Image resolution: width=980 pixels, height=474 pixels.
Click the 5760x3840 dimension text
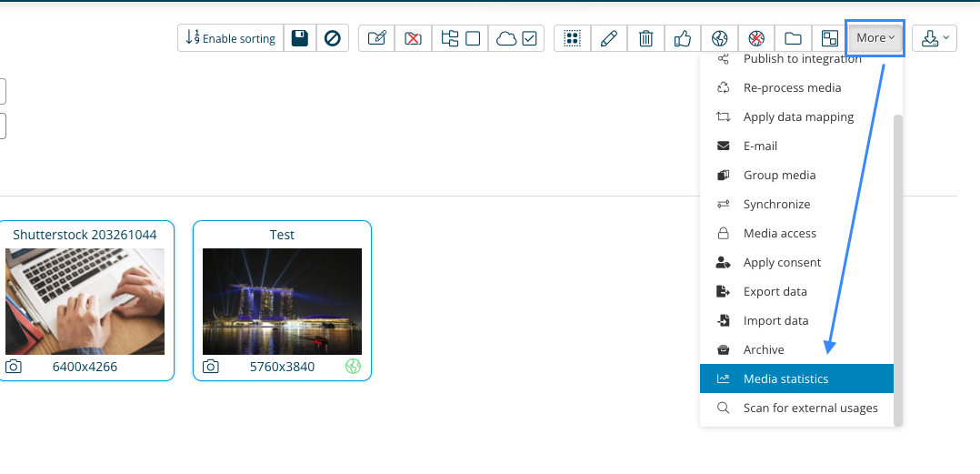tap(282, 367)
